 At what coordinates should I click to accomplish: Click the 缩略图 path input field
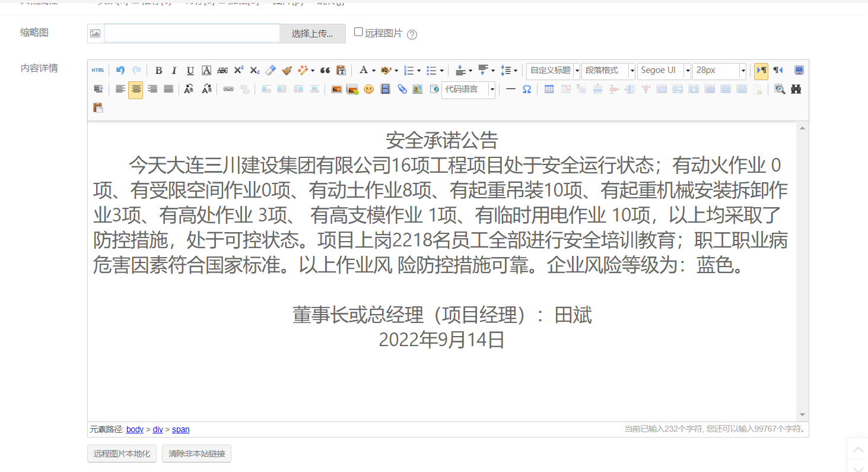click(x=192, y=33)
